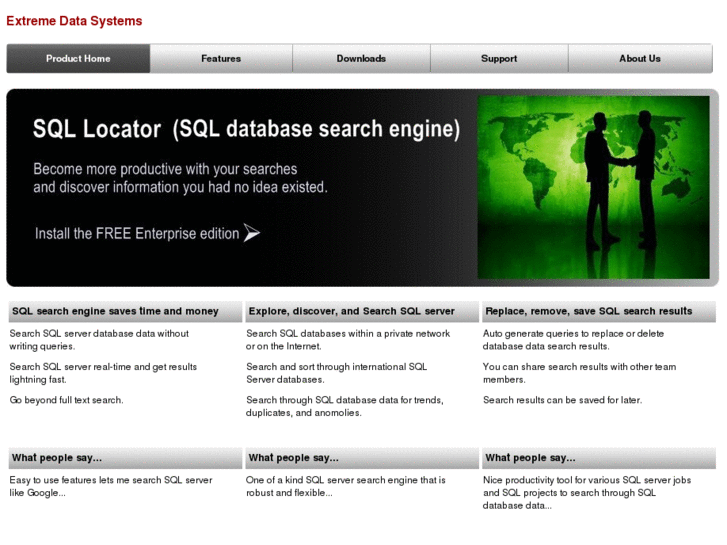This screenshot has width=727, height=545.
Task: Click 'One of a kind SQL server search engine' quote
Action: point(345,487)
